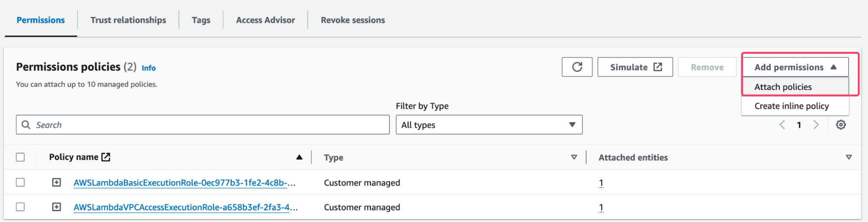
Task: Go to previous page arrow
Action: (782, 125)
